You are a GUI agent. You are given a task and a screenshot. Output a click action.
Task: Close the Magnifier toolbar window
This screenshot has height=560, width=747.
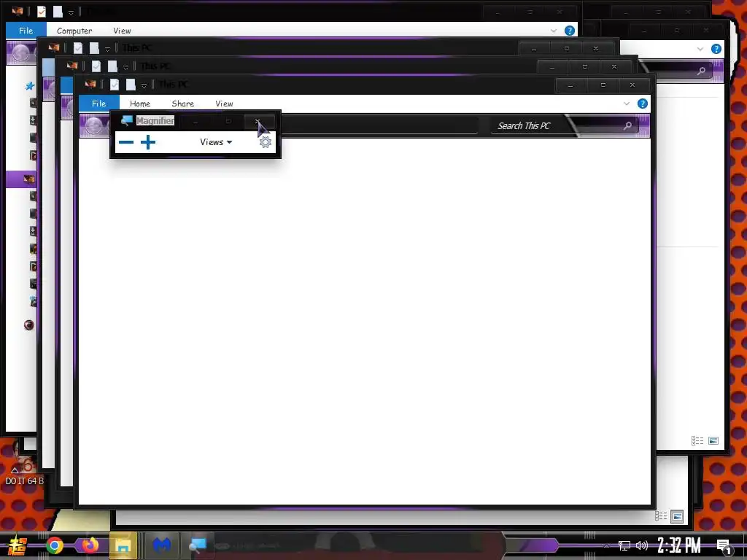pyautogui.click(x=258, y=122)
